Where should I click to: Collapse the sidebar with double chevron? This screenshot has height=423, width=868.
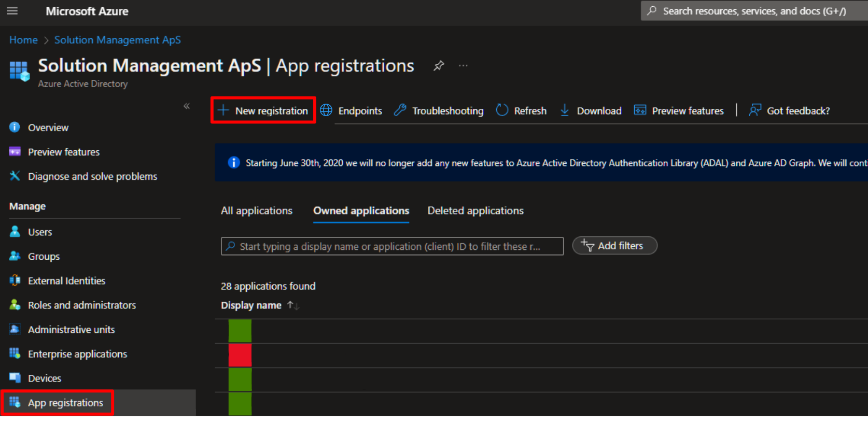point(187,106)
